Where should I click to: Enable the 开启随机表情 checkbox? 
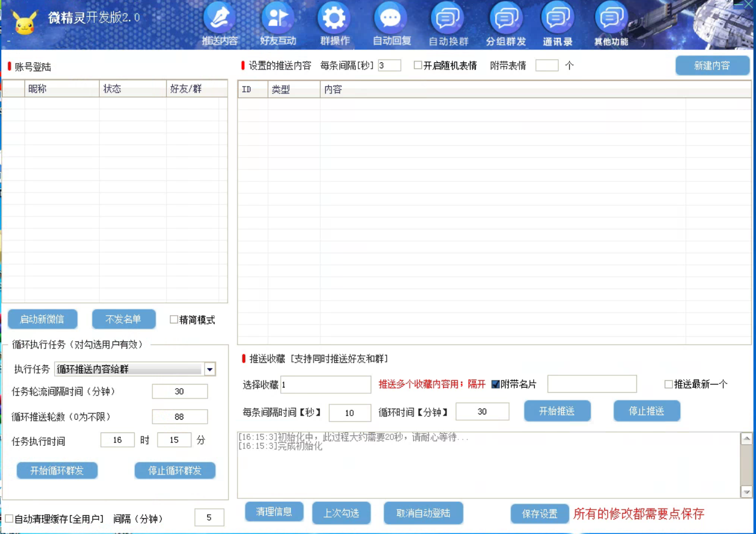[418, 65]
